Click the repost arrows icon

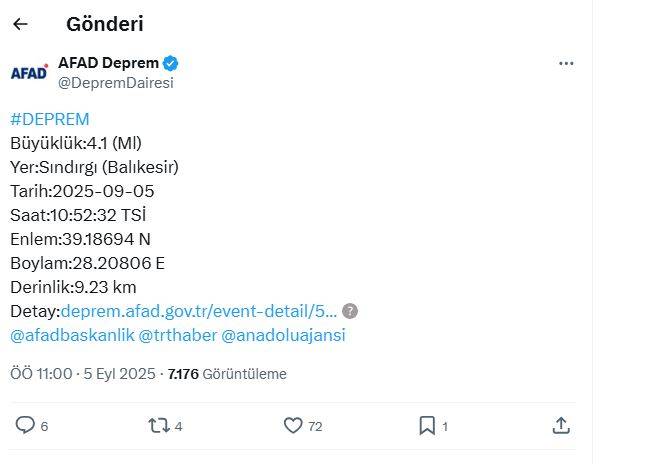coord(158,426)
